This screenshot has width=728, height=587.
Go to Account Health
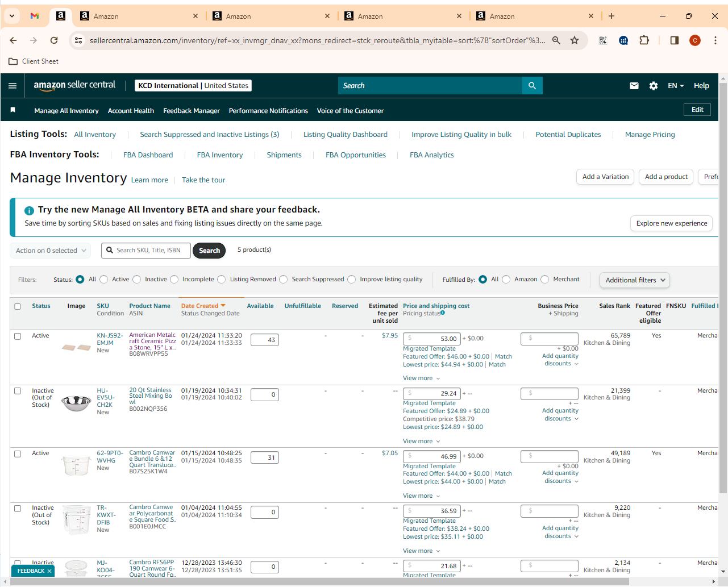click(x=131, y=111)
